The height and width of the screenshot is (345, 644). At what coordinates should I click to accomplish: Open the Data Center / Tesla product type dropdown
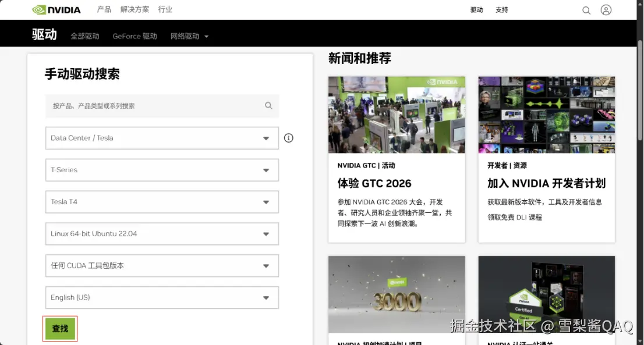pyautogui.click(x=162, y=138)
